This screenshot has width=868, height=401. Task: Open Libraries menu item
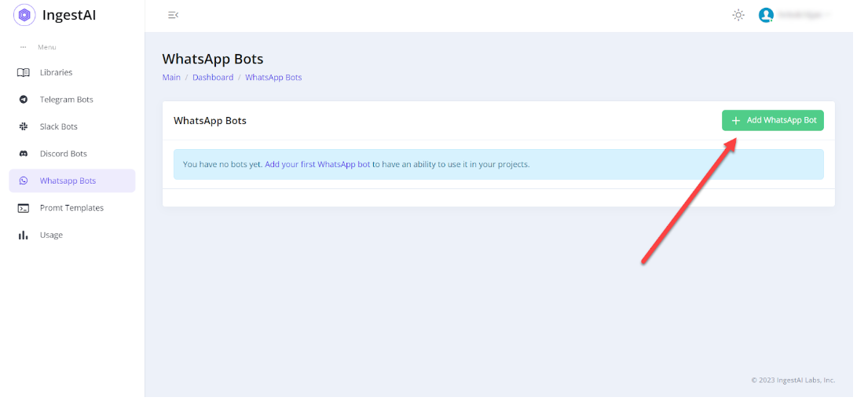coord(72,72)
